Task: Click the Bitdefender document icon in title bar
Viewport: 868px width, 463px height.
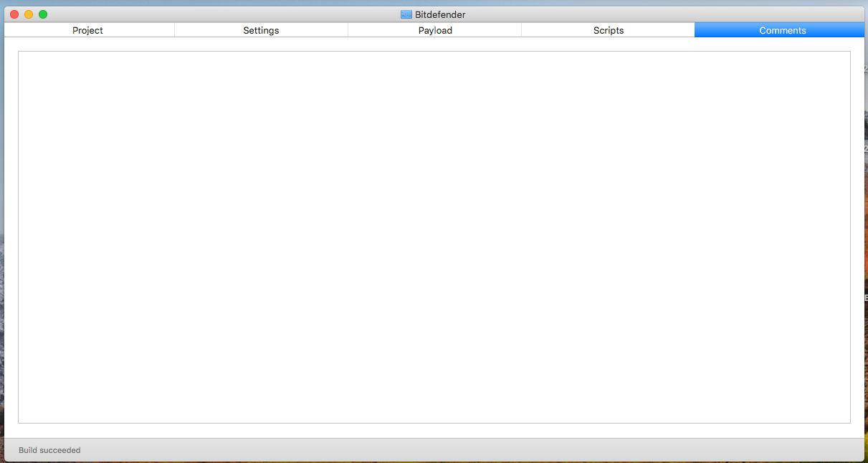Action: pos(406,14)
